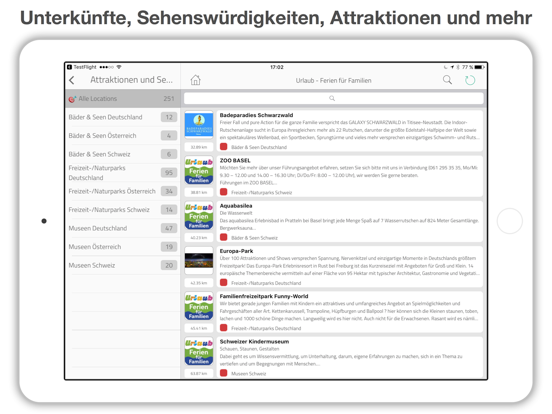
Task: Tap the iPad home button
Action: pos(509,221)
